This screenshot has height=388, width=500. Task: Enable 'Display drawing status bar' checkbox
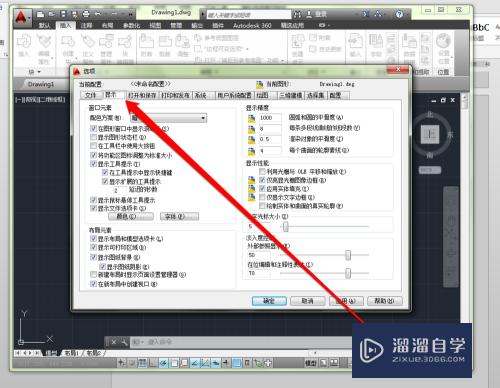point(93,137)
